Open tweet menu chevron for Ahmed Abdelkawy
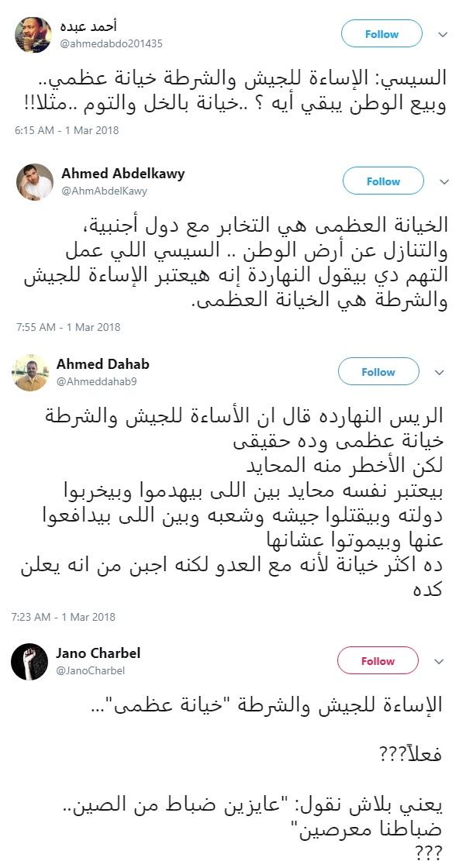 444,182
